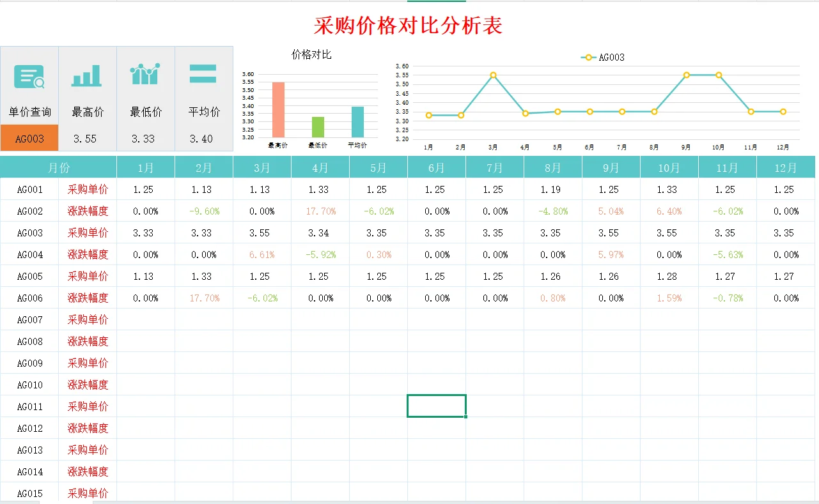The height and width of the screenshot is (504, 819).
Task: Click the 涨跌幅度 link in AG002 row
Action: coord(88,211)
